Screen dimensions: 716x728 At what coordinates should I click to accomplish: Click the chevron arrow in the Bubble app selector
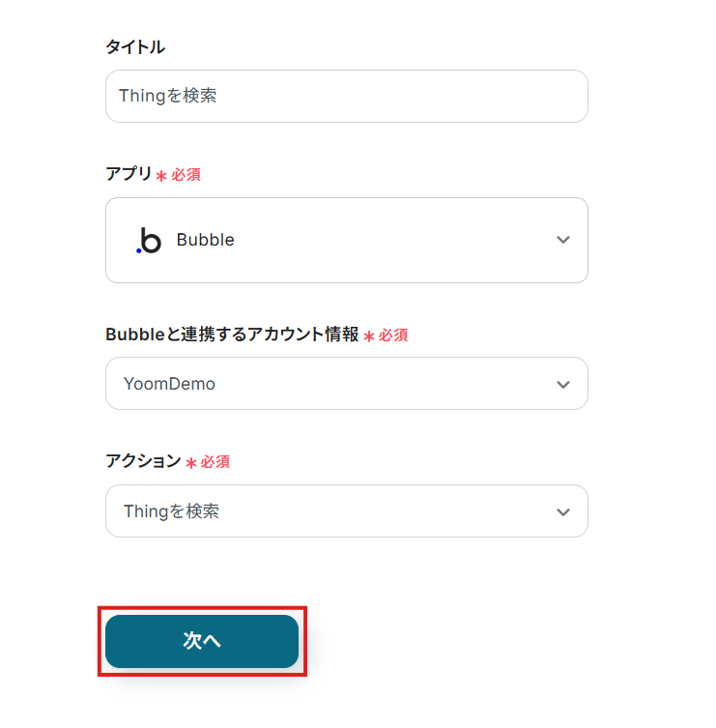click(x=563, y=241)
